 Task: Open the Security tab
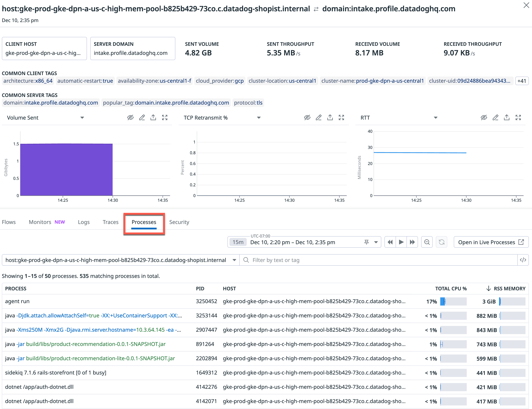[179, 222]
